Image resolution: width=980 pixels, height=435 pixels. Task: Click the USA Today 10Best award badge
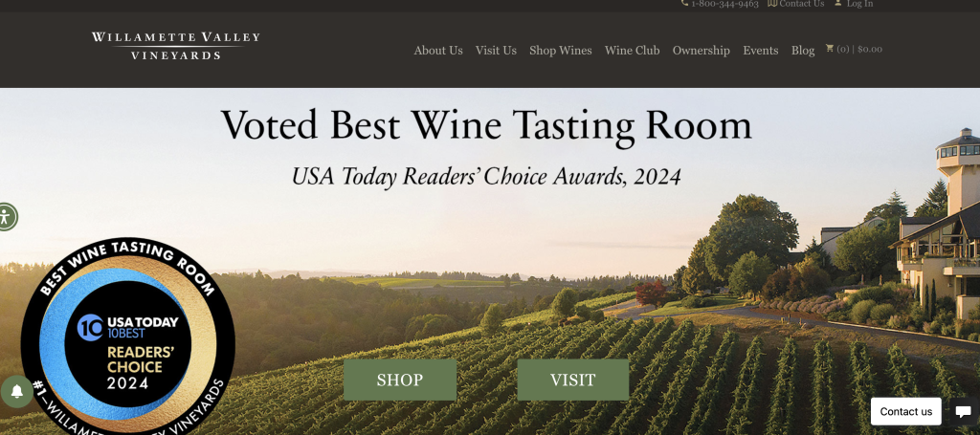click(128, 337)
